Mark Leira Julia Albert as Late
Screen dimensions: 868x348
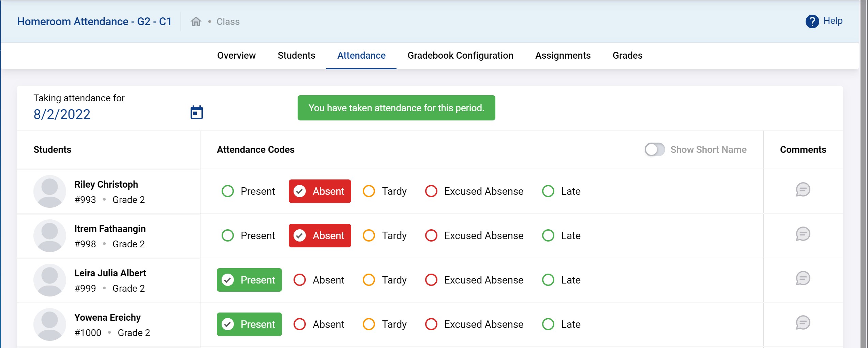(548, 280)
